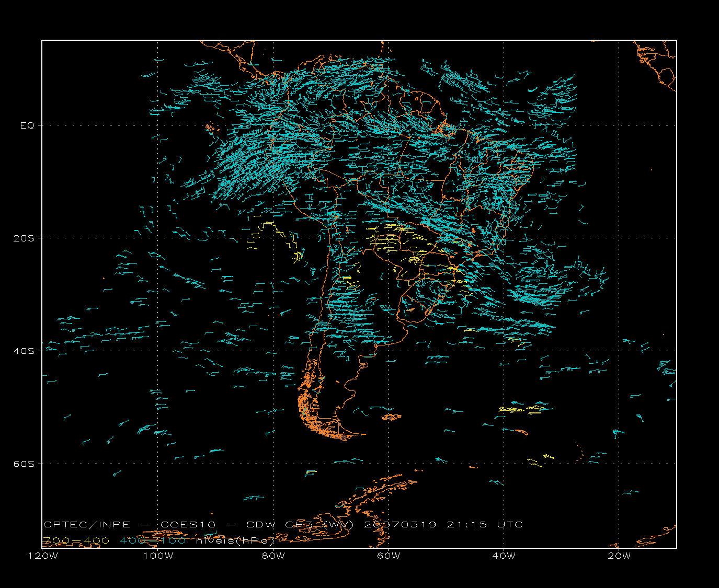
Task: Click the 20070319 date text
Action: [400, 524]
